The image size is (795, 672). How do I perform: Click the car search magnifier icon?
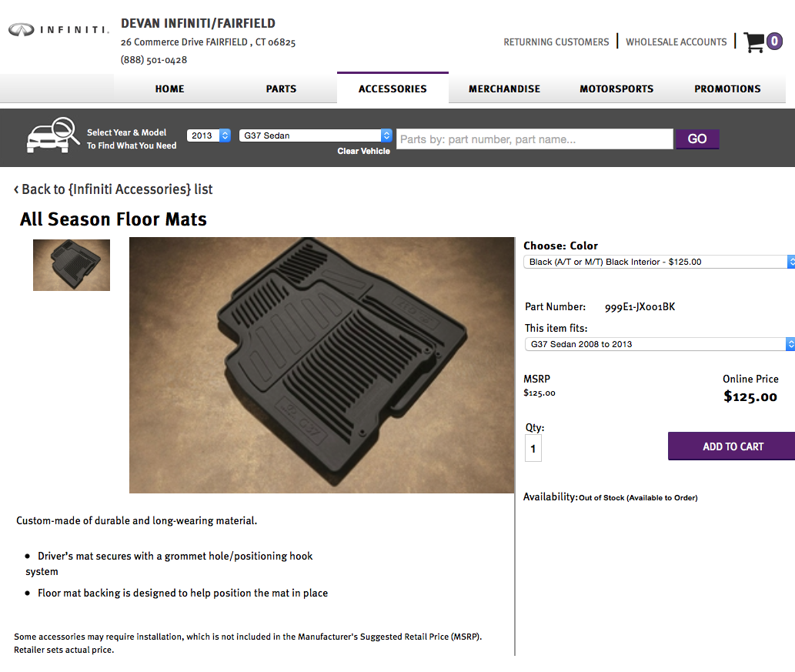(53, 135)
